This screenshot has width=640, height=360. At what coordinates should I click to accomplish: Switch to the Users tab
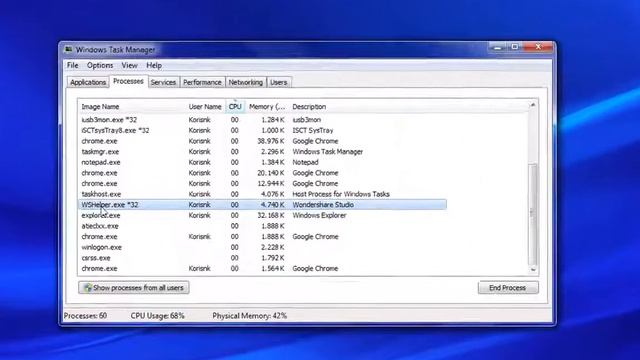click(x=279, y=82)
